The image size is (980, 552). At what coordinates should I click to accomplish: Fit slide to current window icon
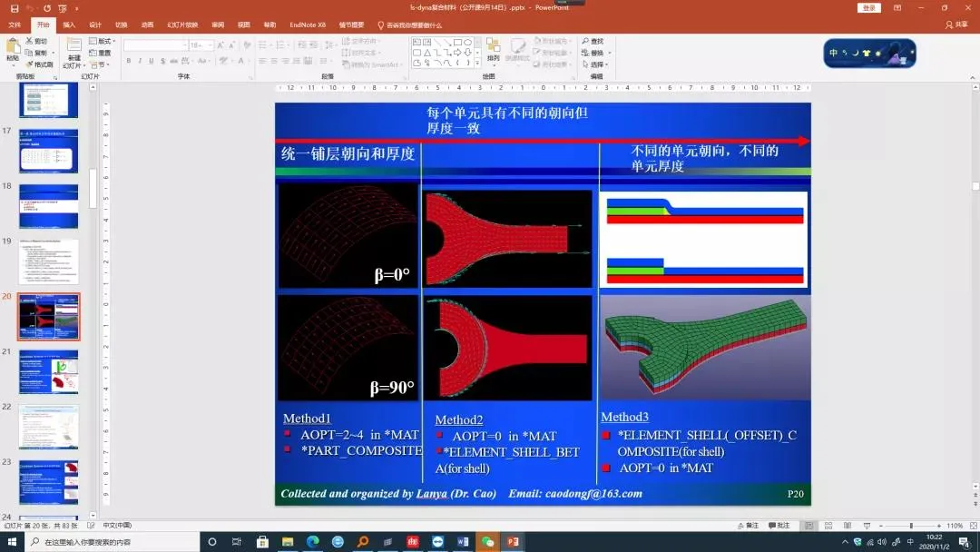tap(973, 526)
